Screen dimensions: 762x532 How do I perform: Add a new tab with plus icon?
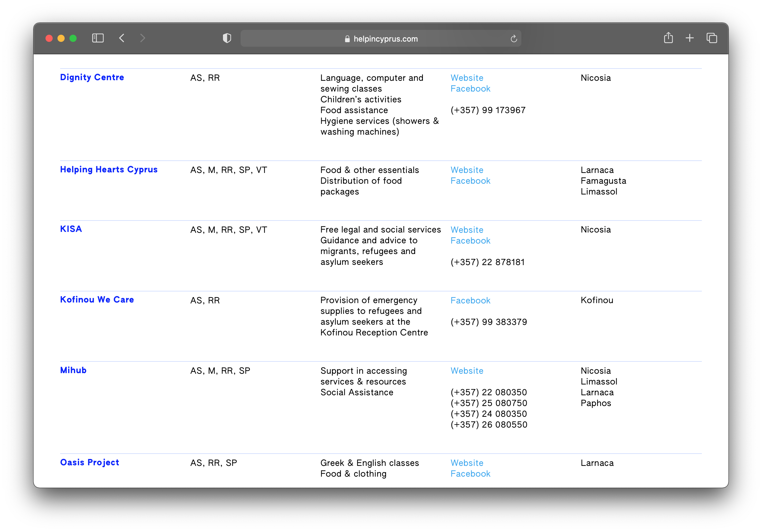(689, 38)
